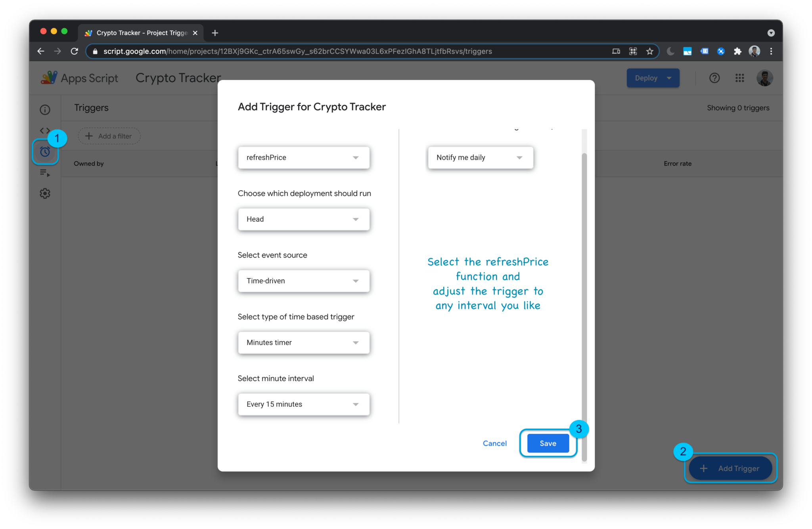The height and width of the screenshot is (529, 812).
Task: Open the Deploy menu
Action: point(652,78)
